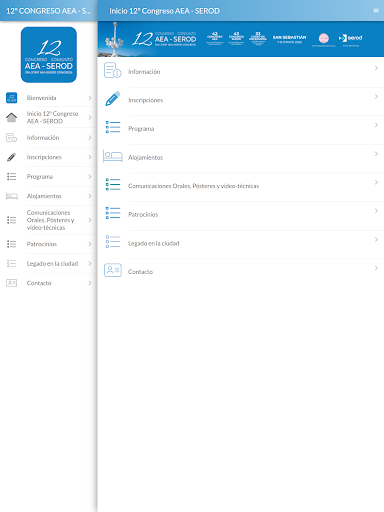Choose the home icon in the sidebar
Image resolution: width=384 pixels, height=512 pixels.
pos(11,117)
